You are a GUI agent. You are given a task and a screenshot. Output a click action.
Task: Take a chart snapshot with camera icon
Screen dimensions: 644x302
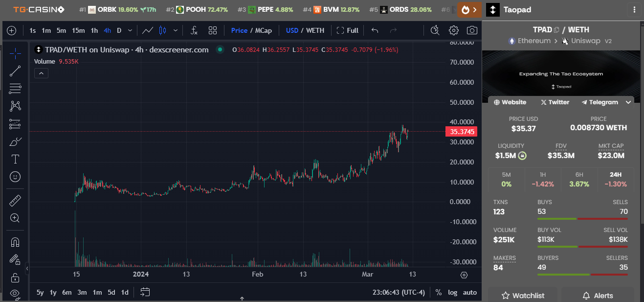pos(472,30)
